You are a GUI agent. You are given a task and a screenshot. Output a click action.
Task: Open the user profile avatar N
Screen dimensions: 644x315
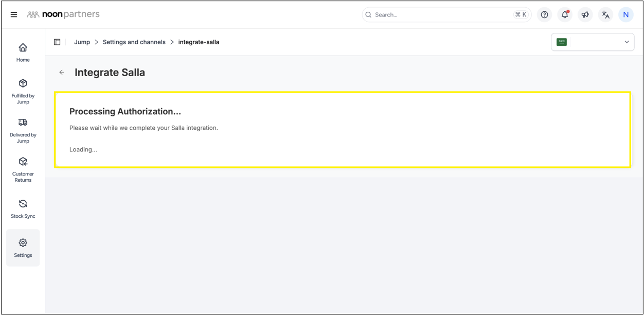tap(625, 15)
